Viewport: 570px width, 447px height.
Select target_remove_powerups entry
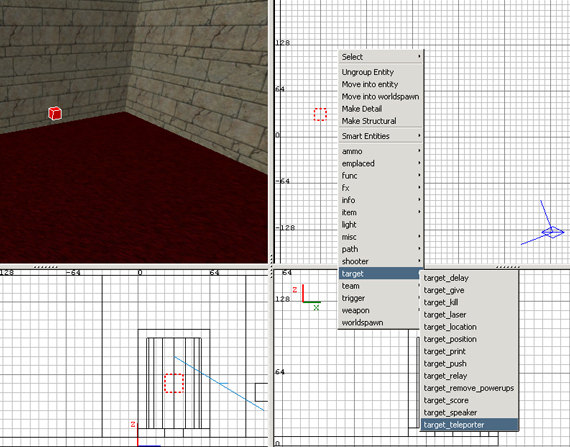click(469, 388)
